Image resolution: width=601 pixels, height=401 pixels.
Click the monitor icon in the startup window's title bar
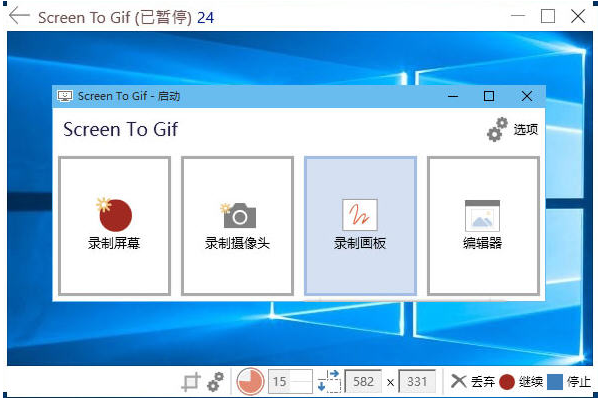pyautogui.click(x=65, y=96)
